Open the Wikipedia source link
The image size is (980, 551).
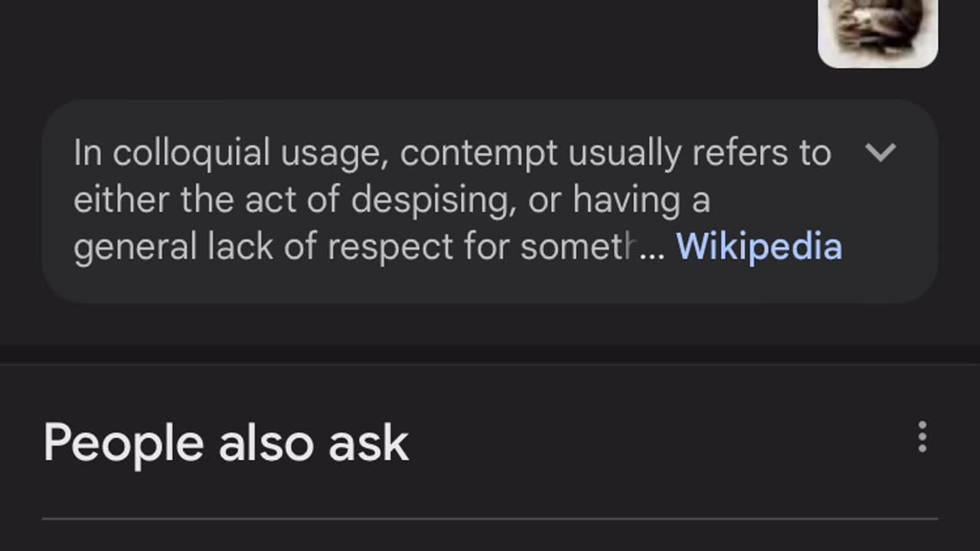click(x=759, y=247)
